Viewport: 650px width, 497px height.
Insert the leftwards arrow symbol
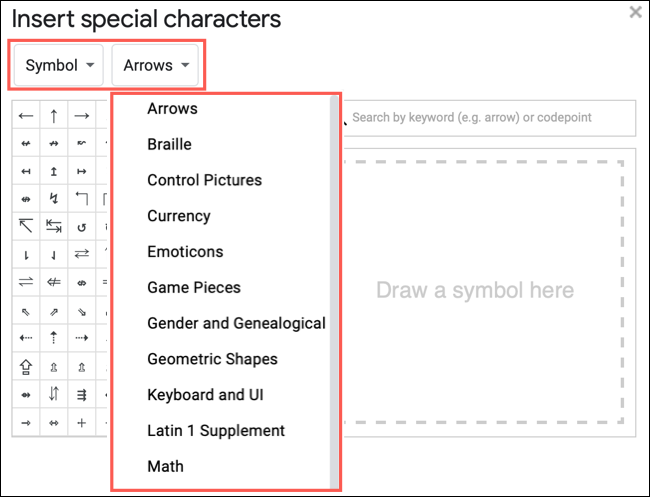point(26,116)
